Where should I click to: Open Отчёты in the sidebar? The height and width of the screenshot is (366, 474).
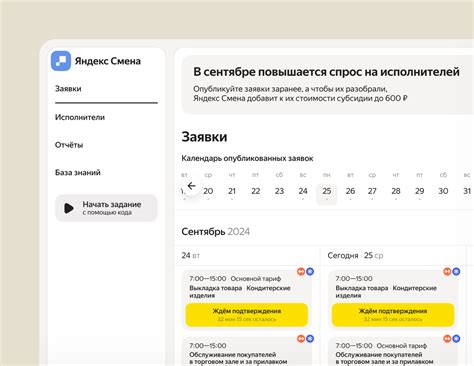[x=69, y=145]
